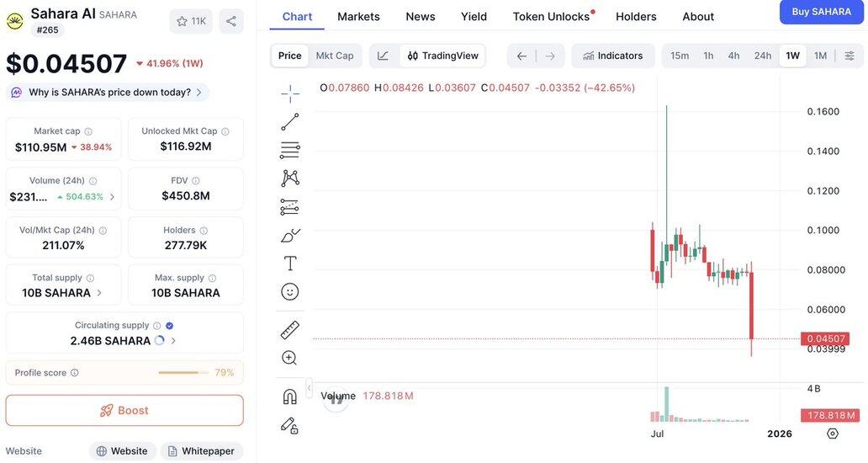Switch chart to Mkt Cap view
The width and height of the screenshot is (868, 463).
[335, 56]
